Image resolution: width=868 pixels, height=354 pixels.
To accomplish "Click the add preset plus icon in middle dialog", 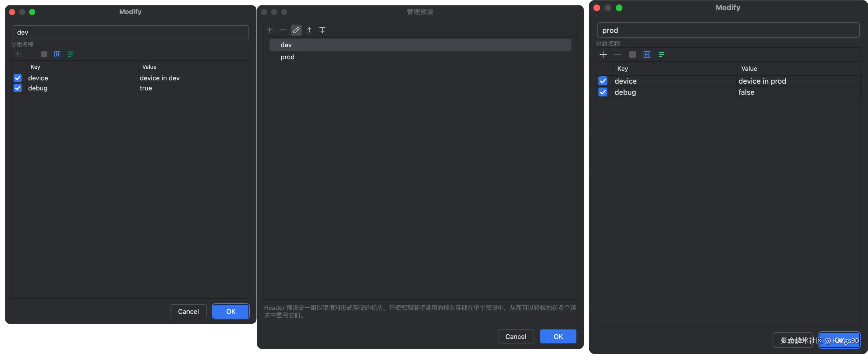I will (x=270, y=30).
